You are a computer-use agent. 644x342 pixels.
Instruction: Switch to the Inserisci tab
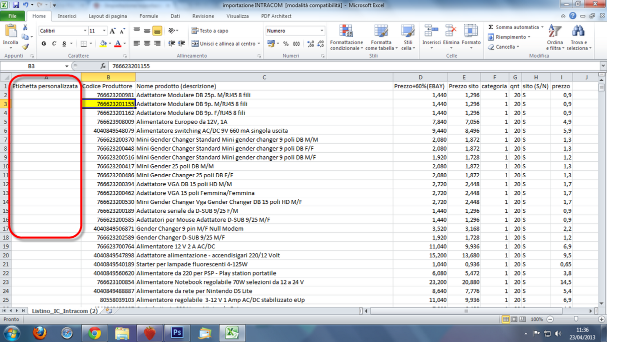point(67,16)
